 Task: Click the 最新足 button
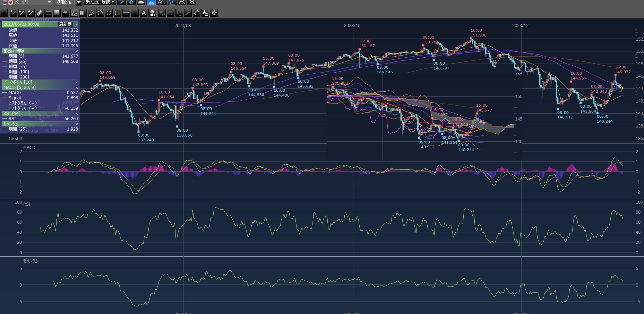[x=65, y=24]
